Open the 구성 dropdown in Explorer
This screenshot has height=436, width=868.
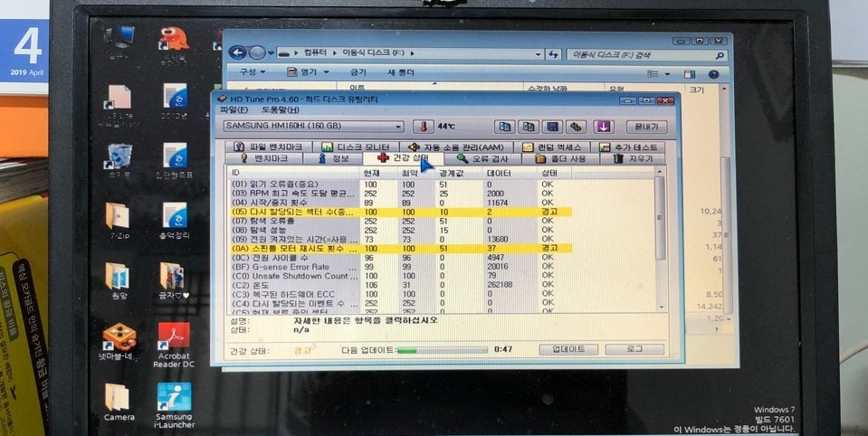(252, 72)
